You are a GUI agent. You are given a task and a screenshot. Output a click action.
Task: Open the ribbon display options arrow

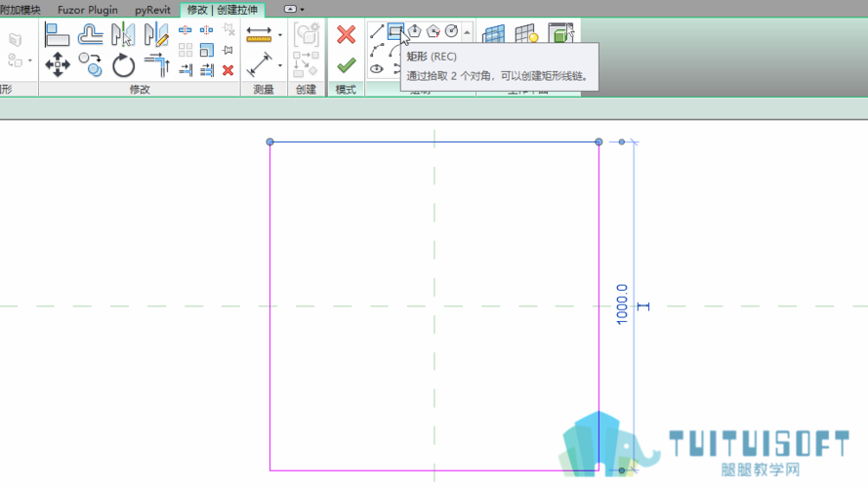303,10
